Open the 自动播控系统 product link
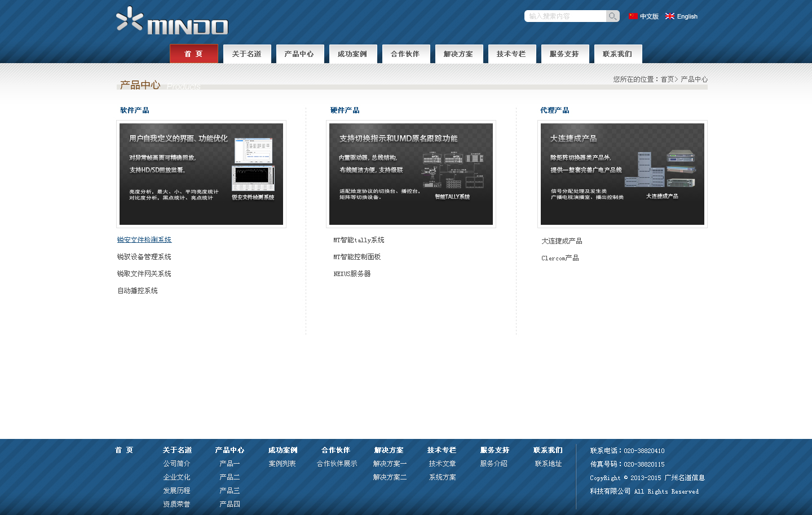The image size is (812, 515). (x=138, y=291)
